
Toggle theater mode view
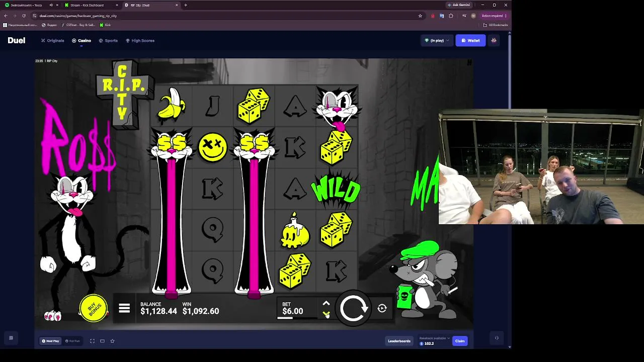102,341
